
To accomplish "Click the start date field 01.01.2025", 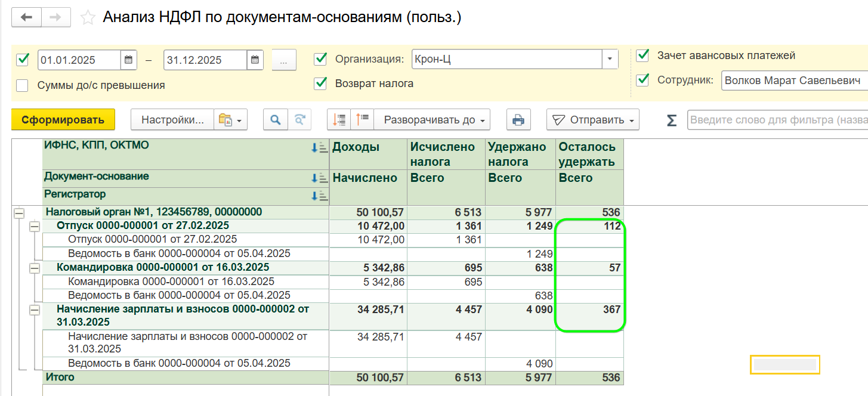I will [x=79, y=60].
